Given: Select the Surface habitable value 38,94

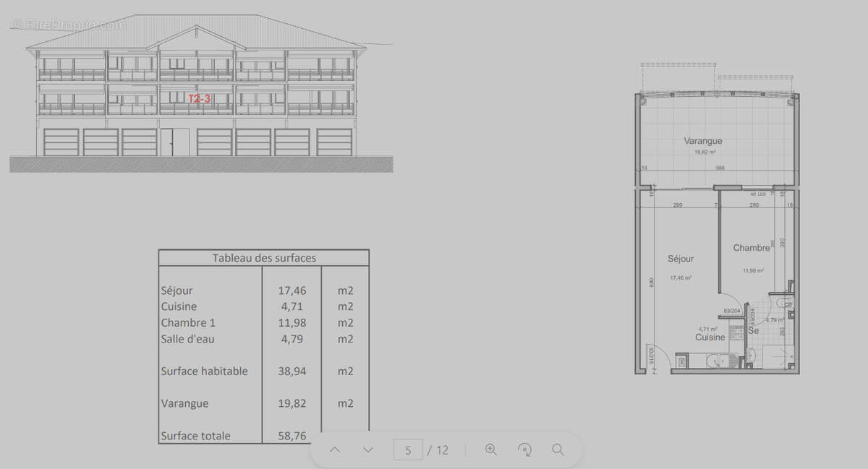Looking at the screenshot, I should (x=292, y=371).
